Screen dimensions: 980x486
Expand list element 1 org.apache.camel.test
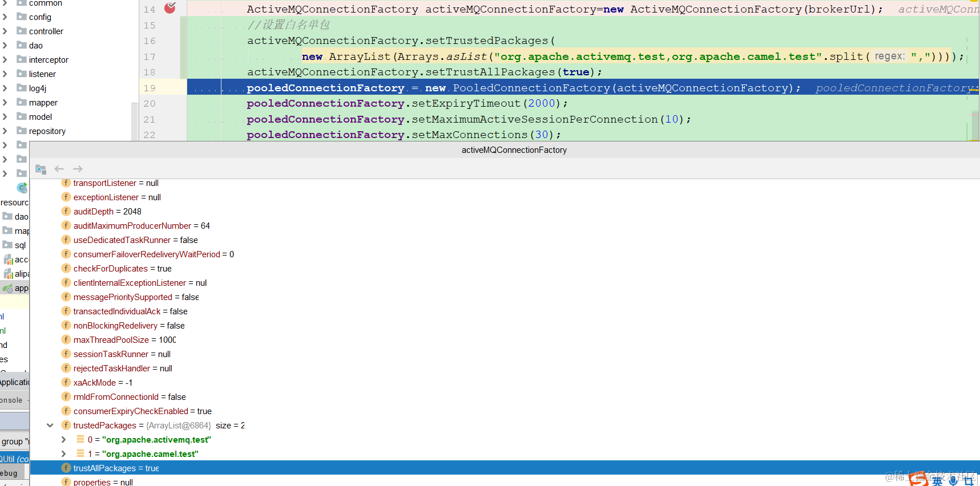click(x=64, y=454)
